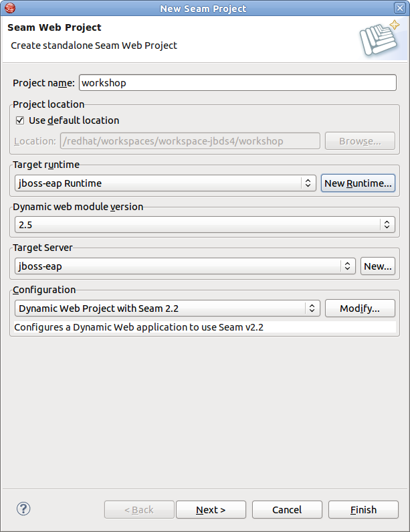Click the Location path field
Image resolution: width=410 pixels, height=532 pixels.
190,141
